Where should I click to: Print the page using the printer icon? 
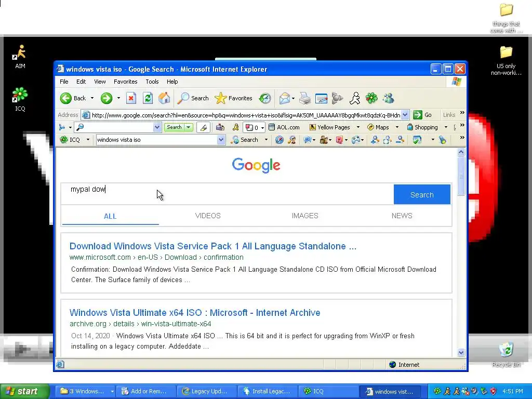point(304,98)
